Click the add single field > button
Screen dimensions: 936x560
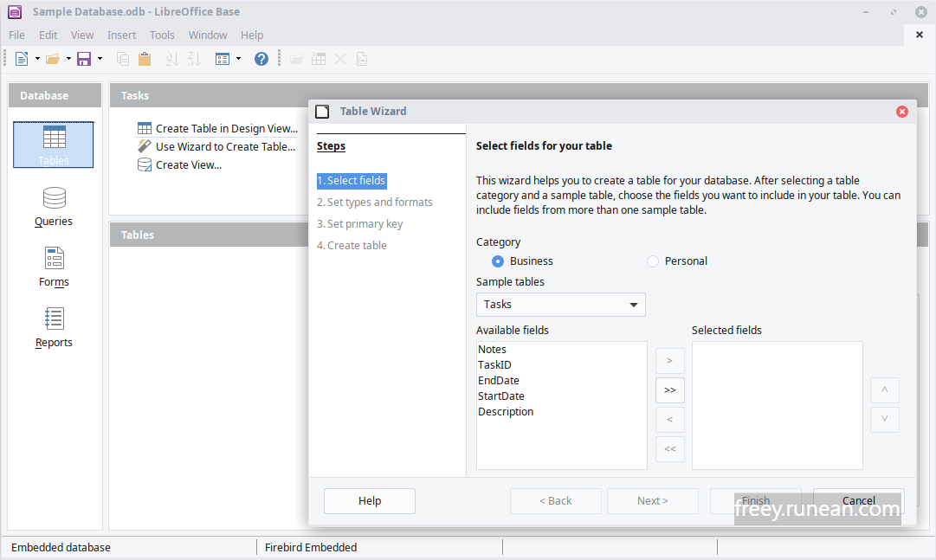coord(670,361)
